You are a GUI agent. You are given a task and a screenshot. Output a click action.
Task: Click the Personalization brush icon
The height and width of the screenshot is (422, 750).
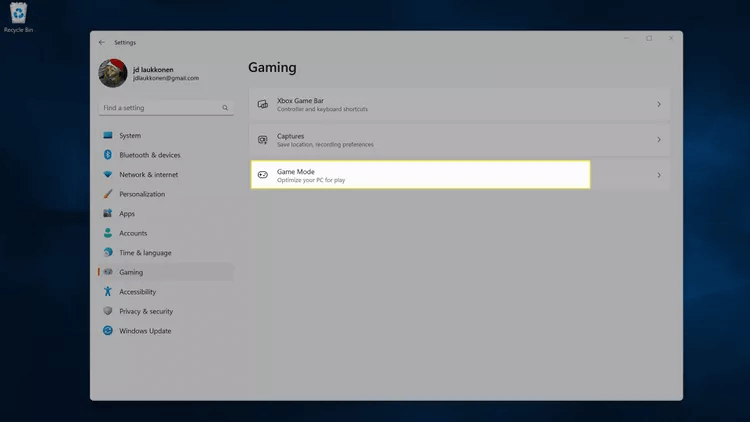pyautogui.click(x=108, y=194)
